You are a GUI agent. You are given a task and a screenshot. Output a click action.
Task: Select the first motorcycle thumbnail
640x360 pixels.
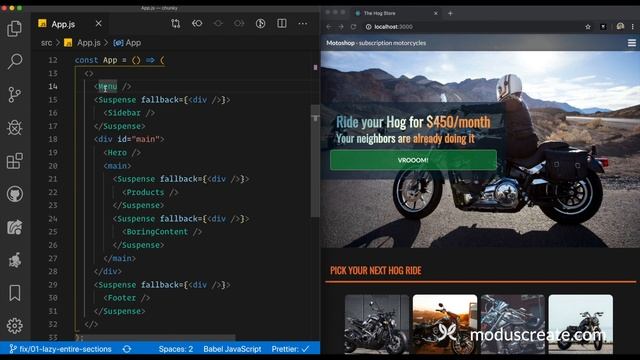[x=376, y=324]
